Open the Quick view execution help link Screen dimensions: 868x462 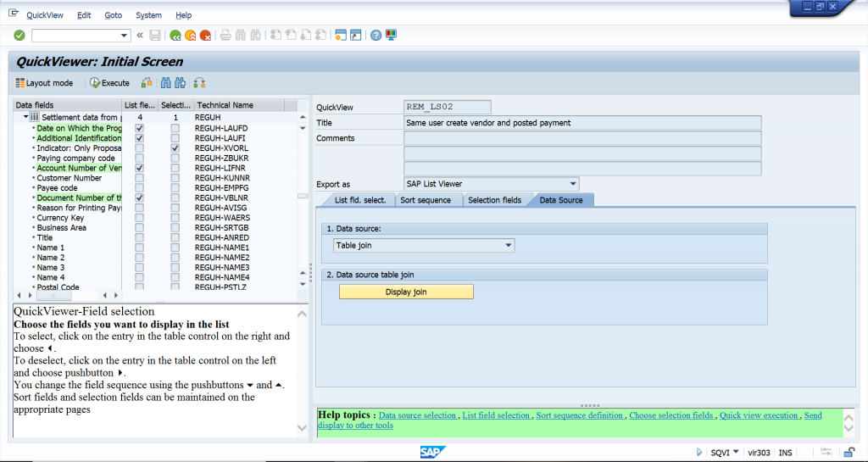[759, 415]
